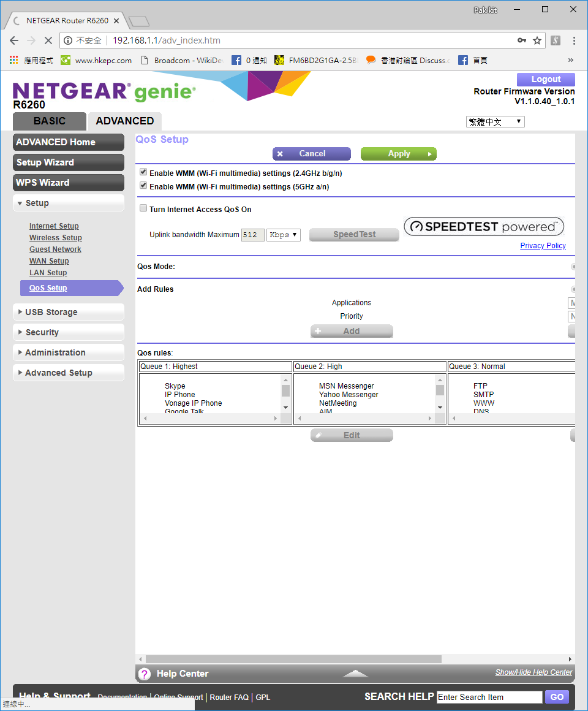Image resolution: width=588 pixels, height=711 pixels.
Task: Click the Help Center question mark icon
Action: click(x=145, y=674)
